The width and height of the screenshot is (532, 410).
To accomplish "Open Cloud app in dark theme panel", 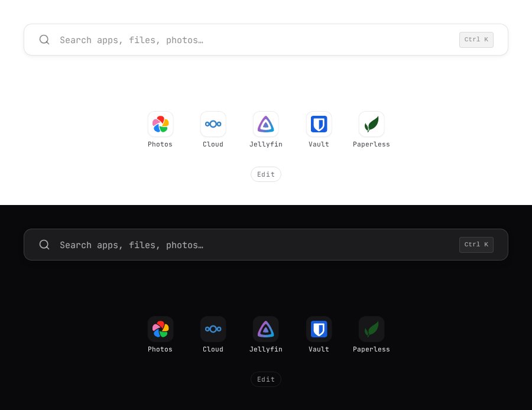I will click(213, 329).
